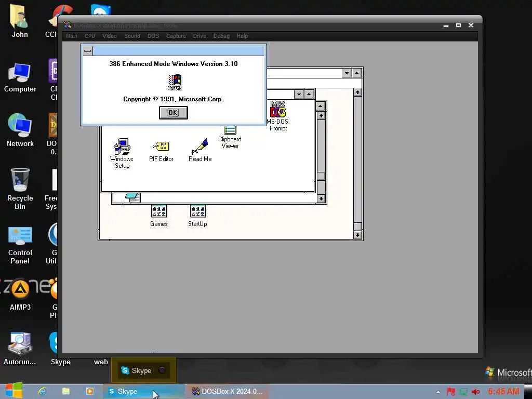Open File Explorer from the taskbar
The height and width of the screenshot is (399, 532).
[x=66, y=391]
